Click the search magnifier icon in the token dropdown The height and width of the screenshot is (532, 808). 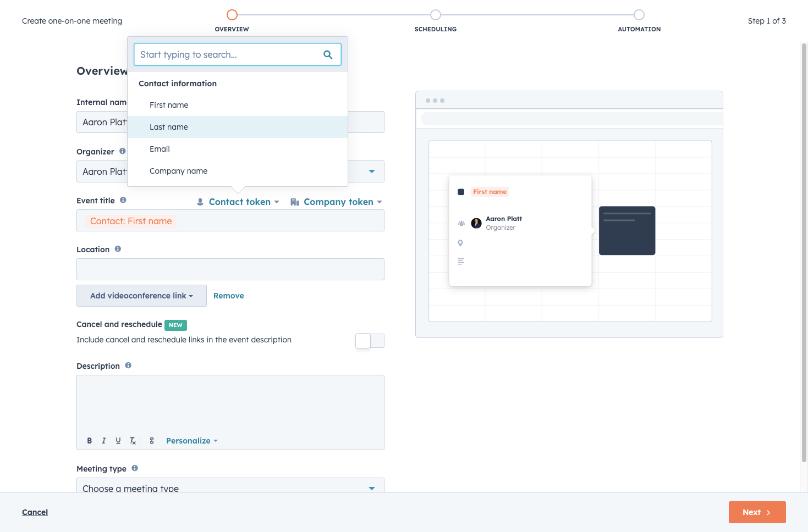pos(328,54)
